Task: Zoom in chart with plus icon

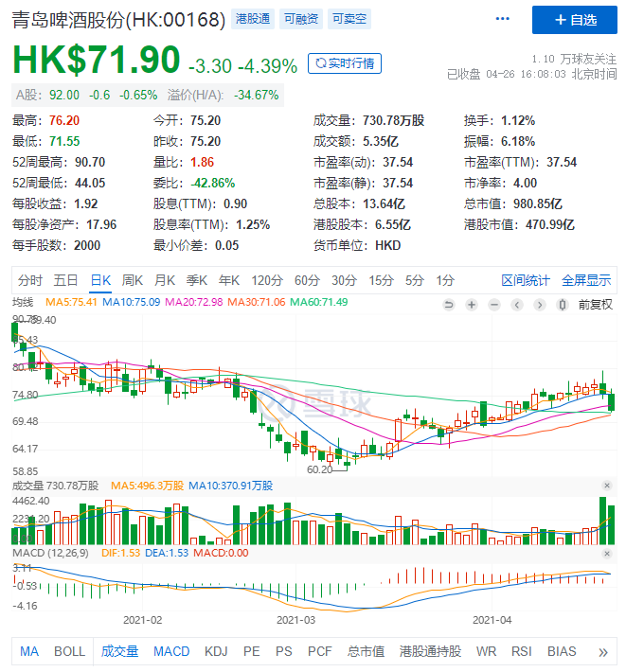Action: (472, 305)
